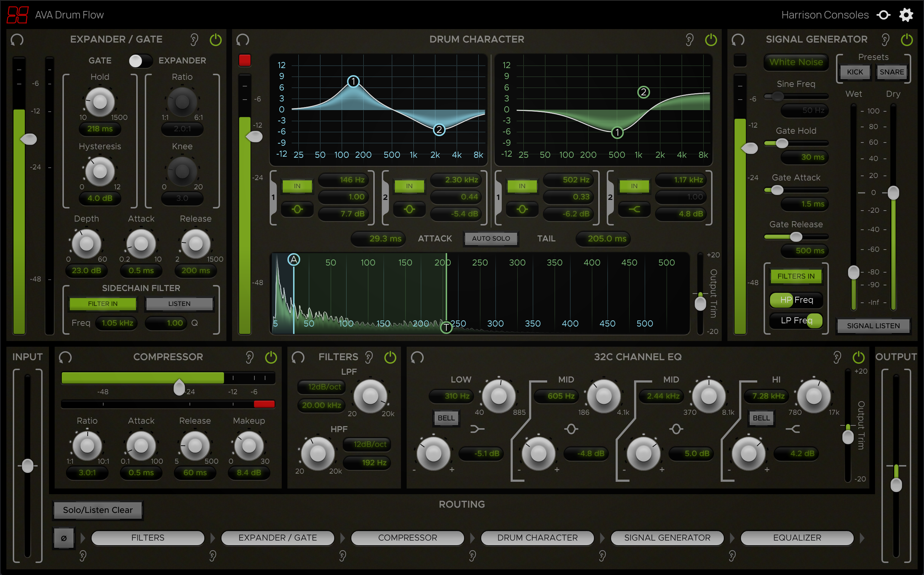
Task: Load the SNARE preset
Action: tap(891, 72)
